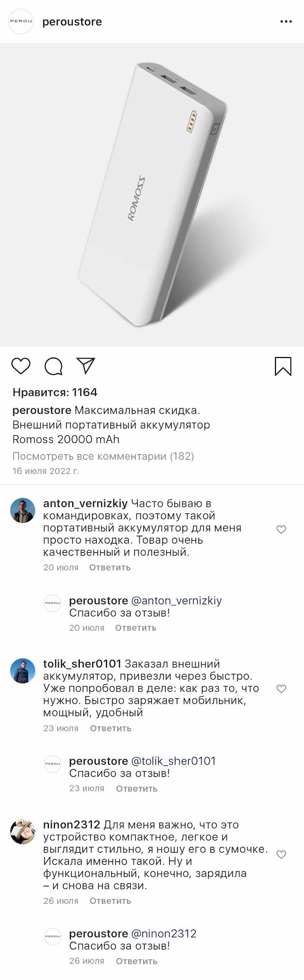Share the post via the paper plane icon
Viewport: 304px width, 980px height.
[86, 365]
